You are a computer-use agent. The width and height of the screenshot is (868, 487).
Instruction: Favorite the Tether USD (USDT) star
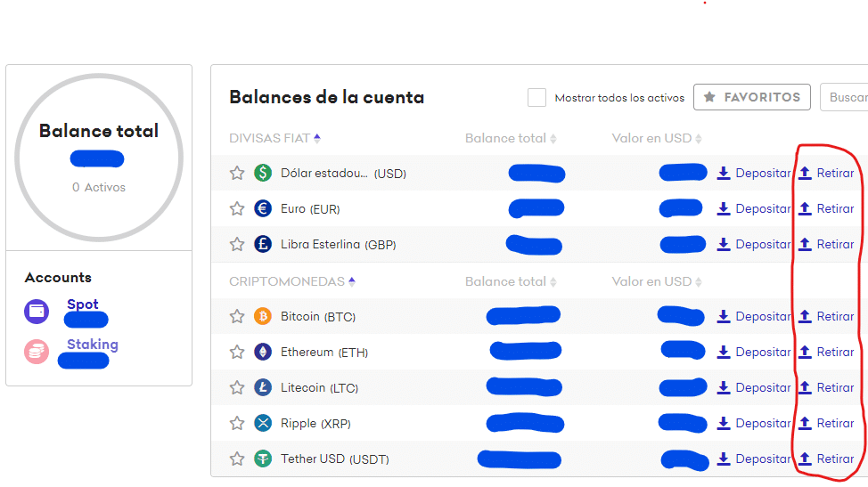(x=237, y=459)
